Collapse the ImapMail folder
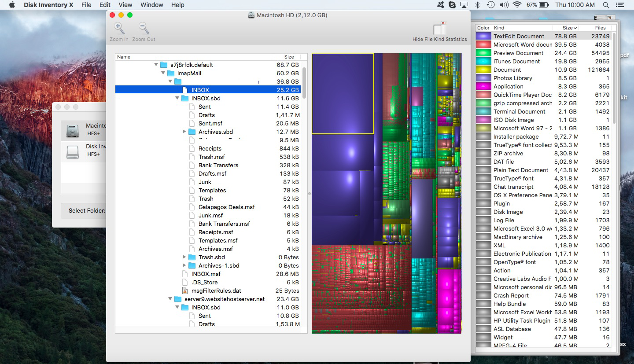The image size is (634, 364). (163, 74)
